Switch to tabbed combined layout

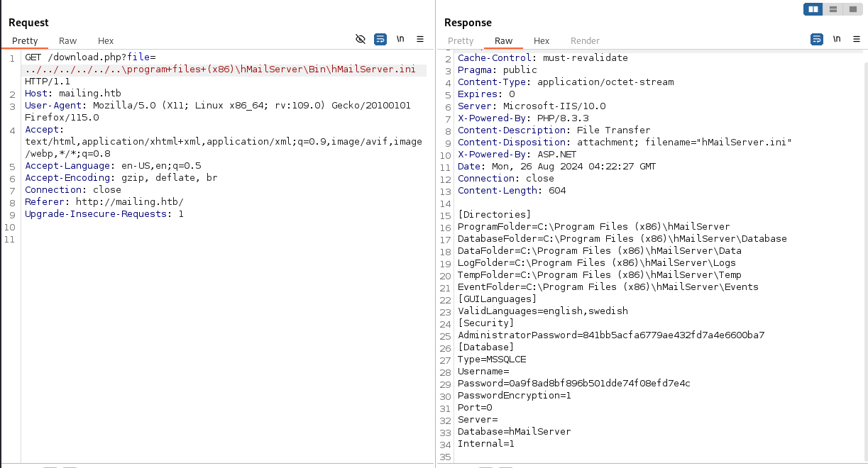(x=852, y=9)
